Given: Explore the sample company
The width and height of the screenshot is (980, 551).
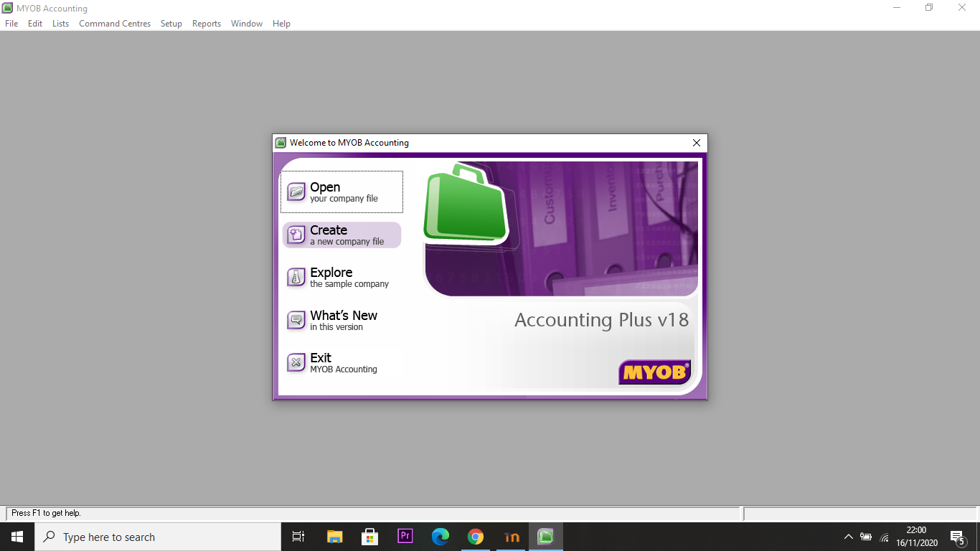Looking at the screenshot, I should 341,277.
